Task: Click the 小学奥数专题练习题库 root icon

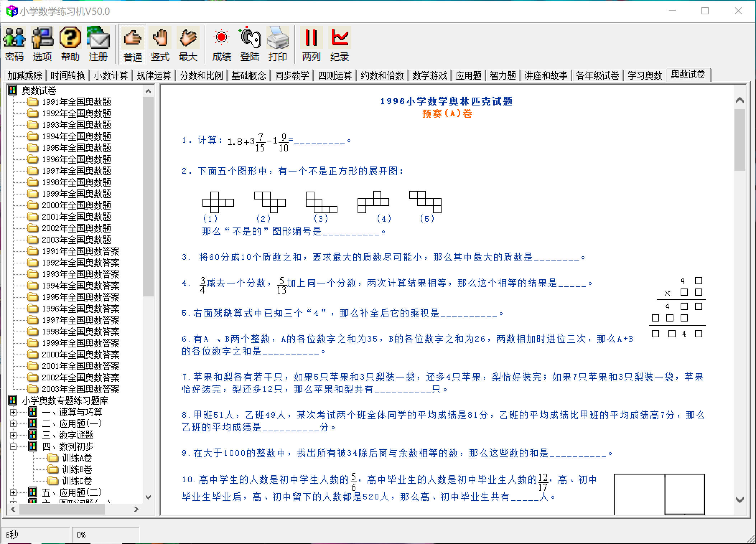Action: (x=13, y=400)
